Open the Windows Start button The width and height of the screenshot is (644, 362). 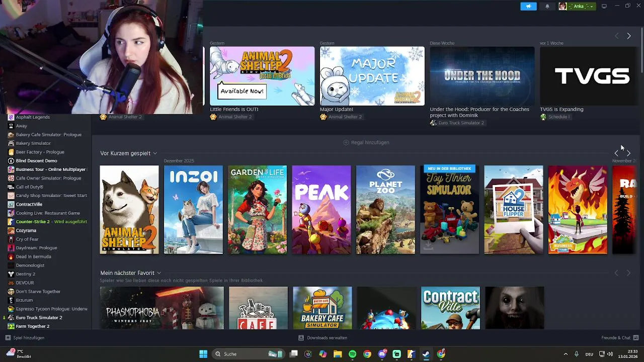203,354
